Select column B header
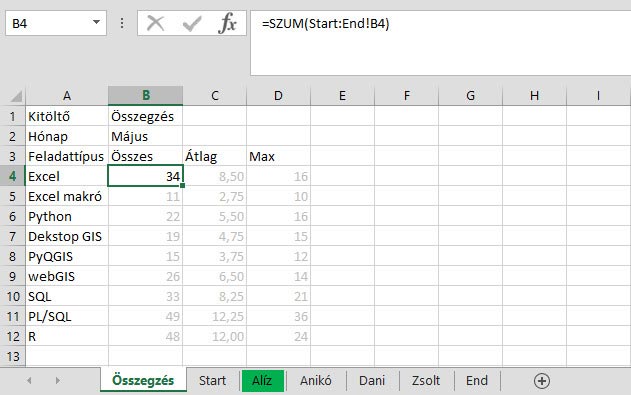631x395 pixels. coord(146,96)
